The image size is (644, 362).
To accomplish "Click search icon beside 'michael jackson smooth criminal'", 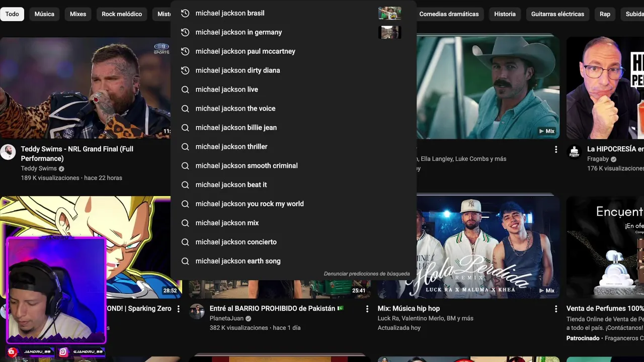I will 185,166.
